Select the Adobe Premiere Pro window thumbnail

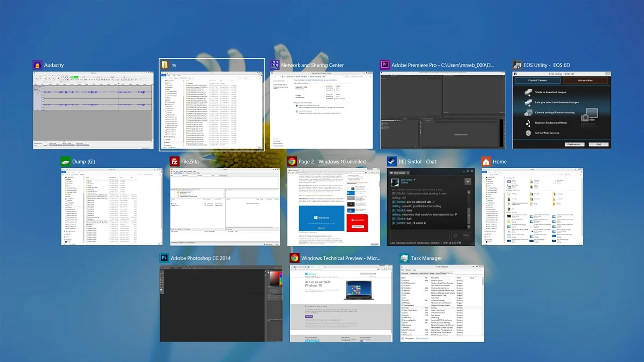pos(442,110)
